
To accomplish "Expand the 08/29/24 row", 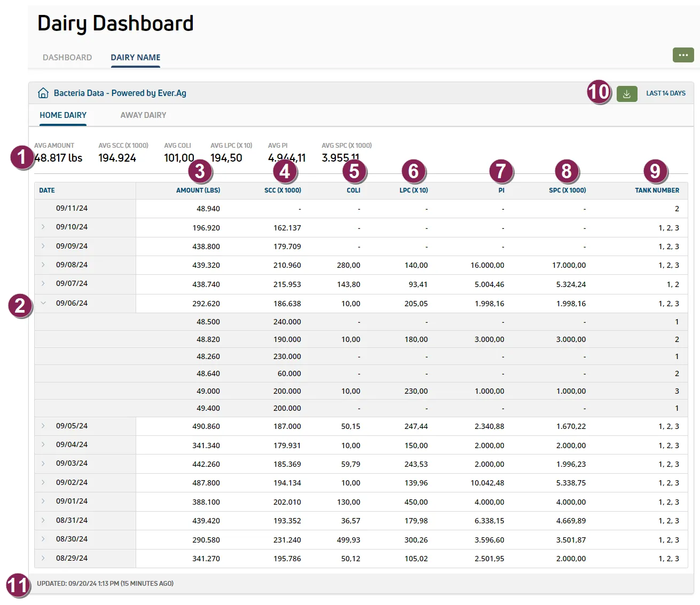I will (x=43, y=558).
